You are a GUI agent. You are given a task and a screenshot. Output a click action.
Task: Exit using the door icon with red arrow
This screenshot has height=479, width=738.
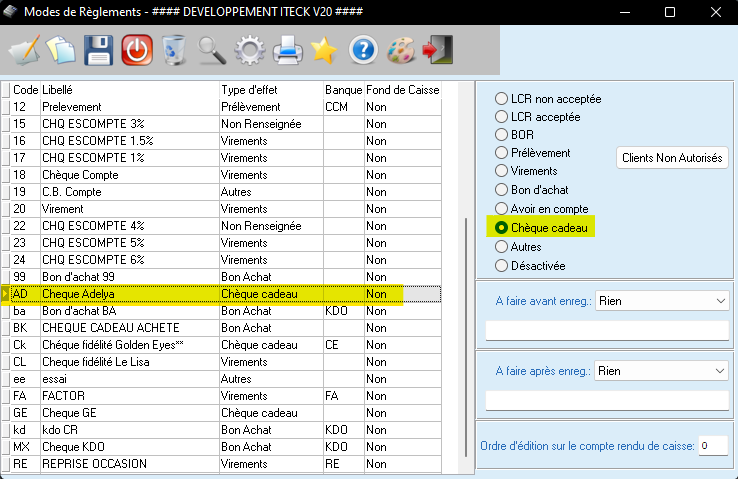[437, 49]
